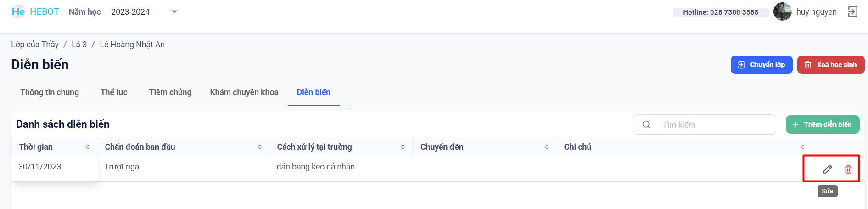Click the Xoá học sinh button
Viewport: 868px width, 209px height.
point(831,65)
